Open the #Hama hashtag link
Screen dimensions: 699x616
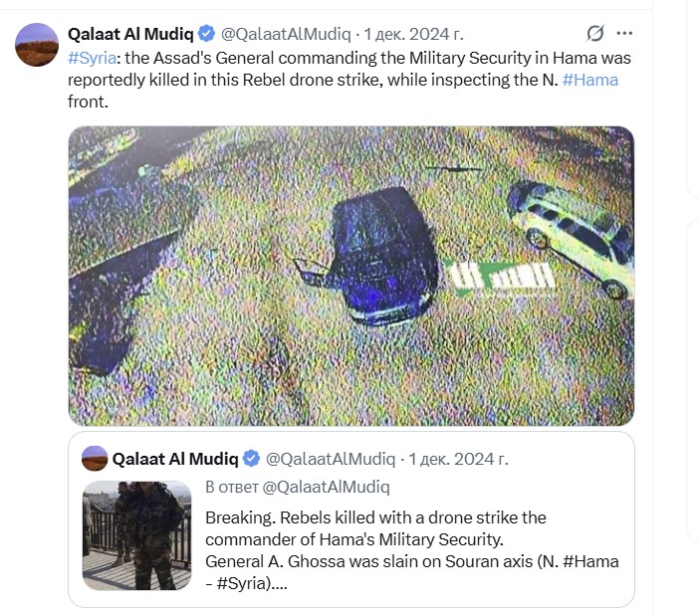590,80
